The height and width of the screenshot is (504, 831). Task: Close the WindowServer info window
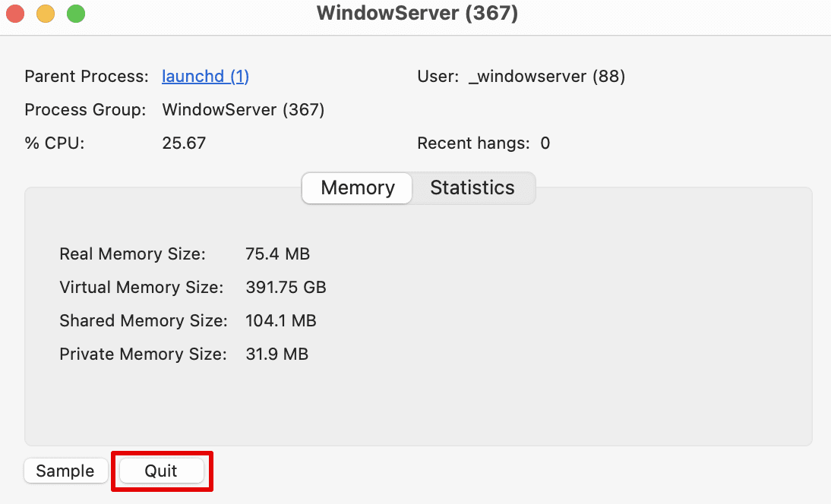point(15,13)
